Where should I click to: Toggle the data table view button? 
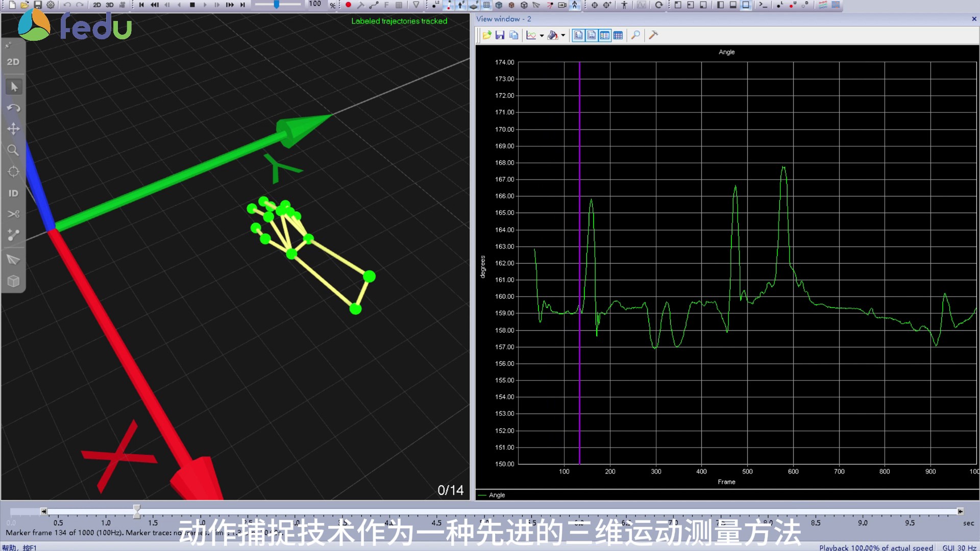[618, 35]
